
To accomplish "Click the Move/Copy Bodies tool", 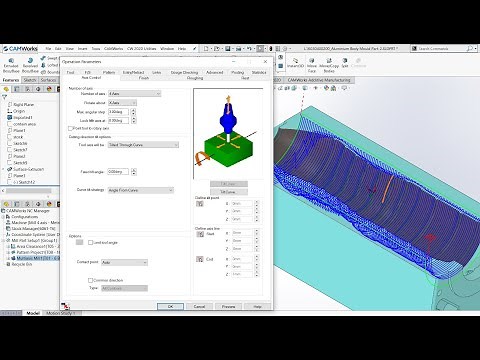I will [329, 65].
